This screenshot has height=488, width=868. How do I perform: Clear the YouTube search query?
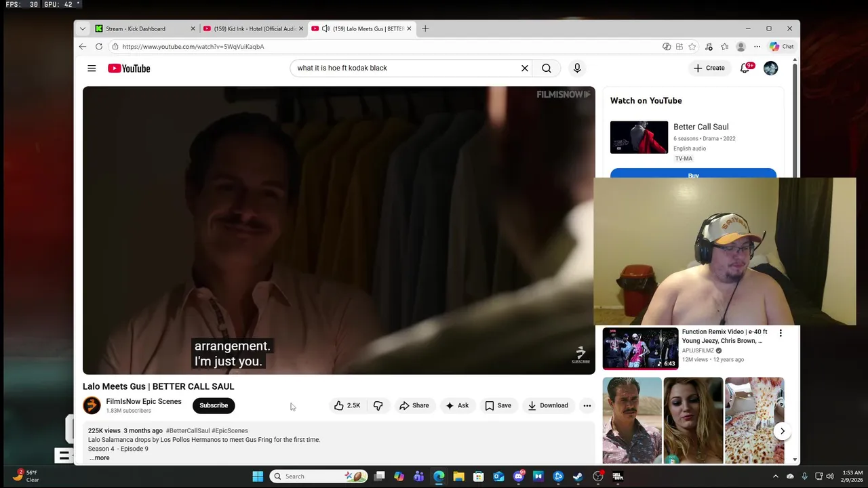524,68
